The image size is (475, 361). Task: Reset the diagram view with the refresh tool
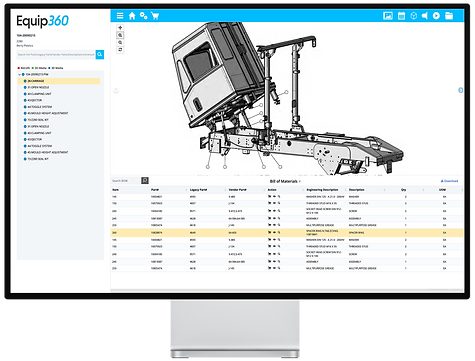(x=120, y=50)
